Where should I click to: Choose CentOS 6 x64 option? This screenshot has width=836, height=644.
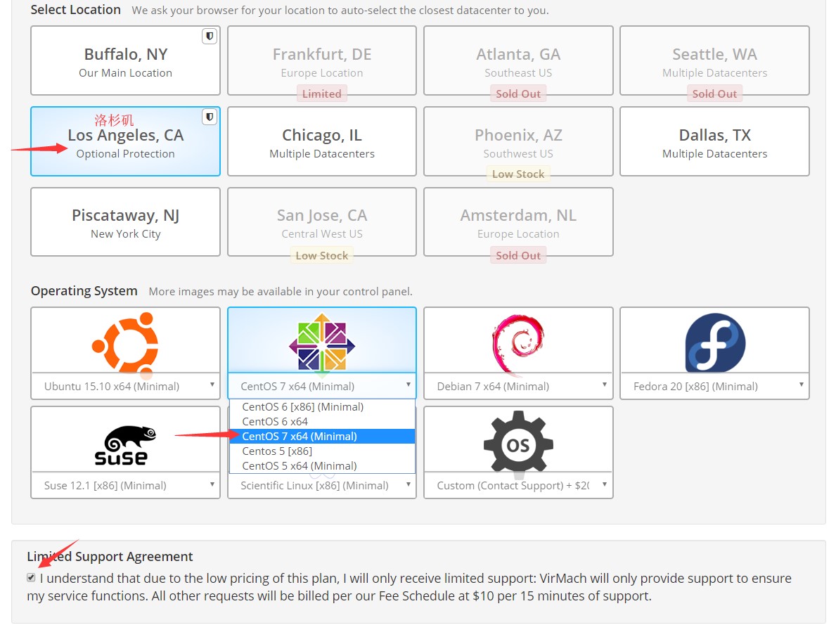tap(322, 421)
